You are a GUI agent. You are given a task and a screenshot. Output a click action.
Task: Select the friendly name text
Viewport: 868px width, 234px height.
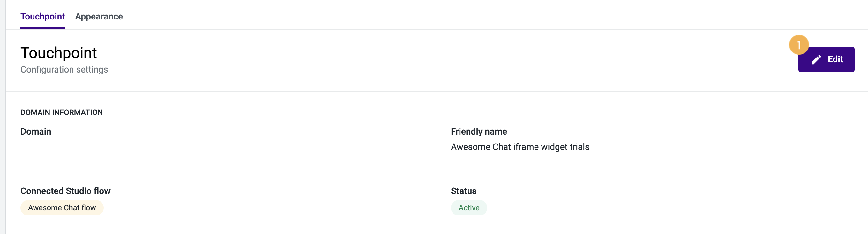(x=520, y=146)
